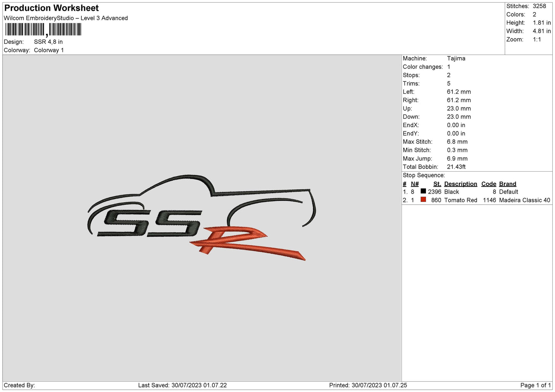Click the Left value '61.2 mm'
This screenshot has height=392, width=555.
(459, 92)
